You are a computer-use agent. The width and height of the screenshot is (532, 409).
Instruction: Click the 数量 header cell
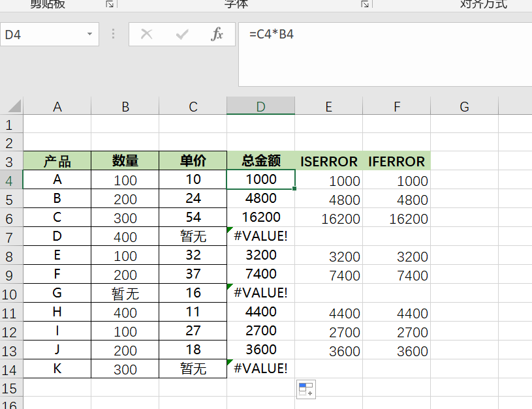point(125,160)
